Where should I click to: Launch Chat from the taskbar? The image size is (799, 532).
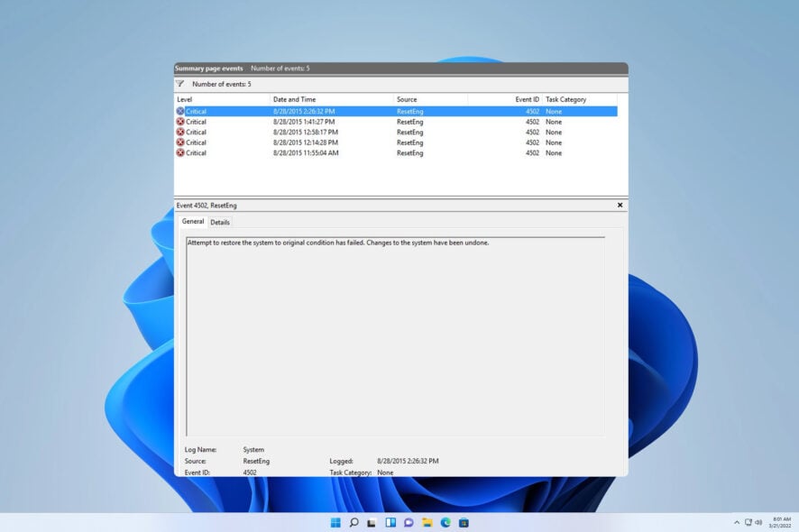coord(409,522)
